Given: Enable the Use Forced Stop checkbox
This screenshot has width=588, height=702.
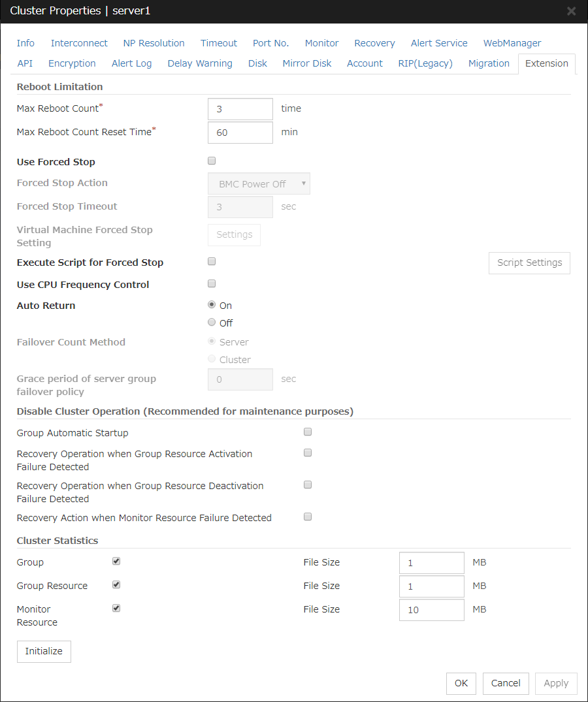Looking at the screenshot, I should click(x=212, y=161).
